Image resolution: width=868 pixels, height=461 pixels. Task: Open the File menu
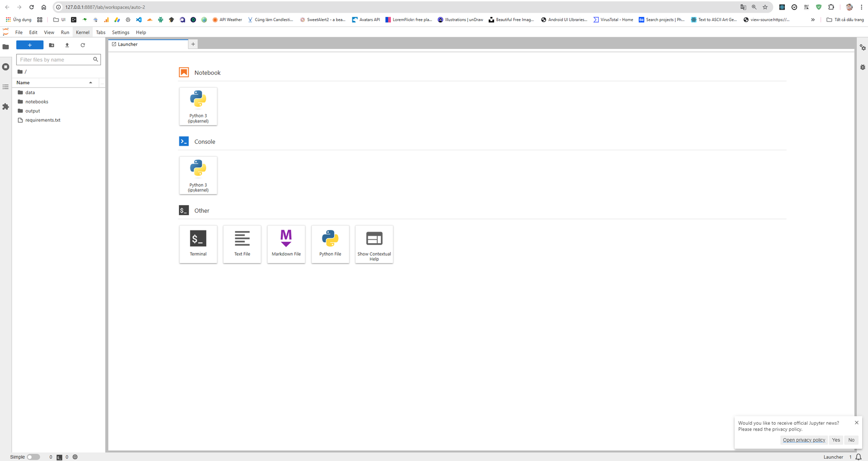pos(19,32)
